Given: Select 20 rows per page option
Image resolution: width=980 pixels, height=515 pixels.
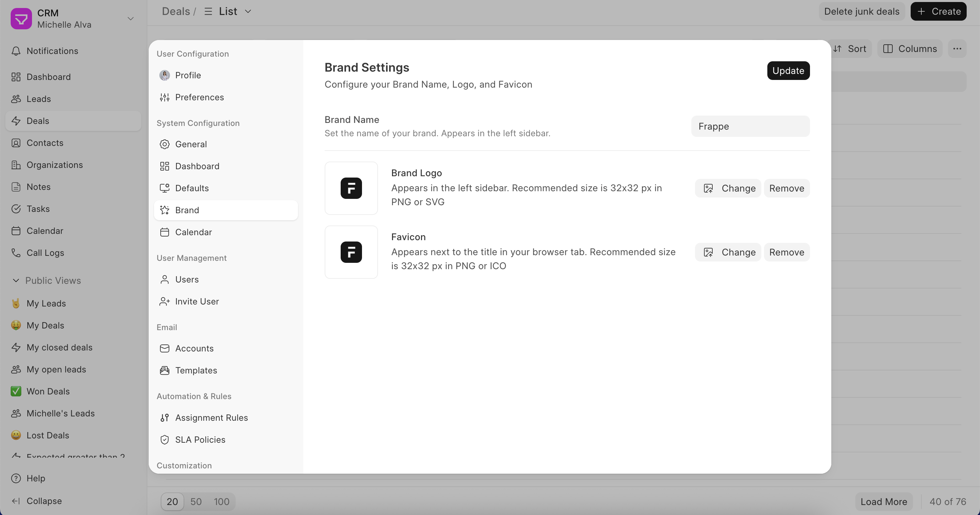Looking at the screenshot, I should 172,502.
